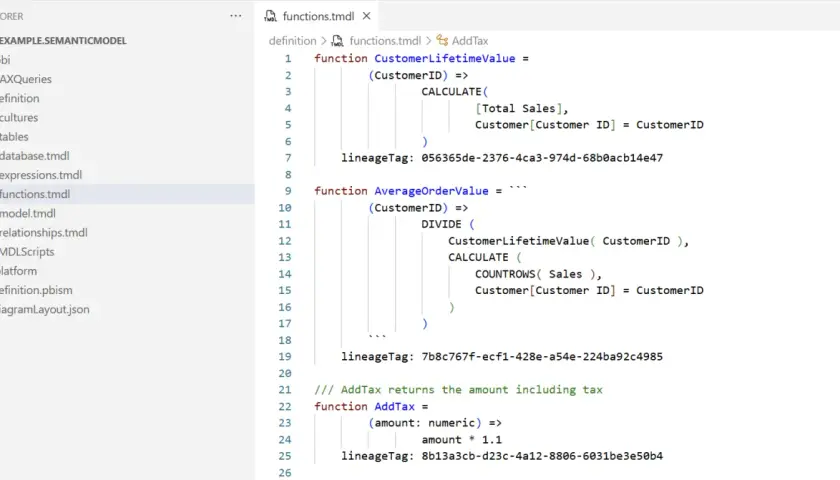Expand the MDLScripts folder
Screen dimensions: 840x480
[x=27, y=252]
